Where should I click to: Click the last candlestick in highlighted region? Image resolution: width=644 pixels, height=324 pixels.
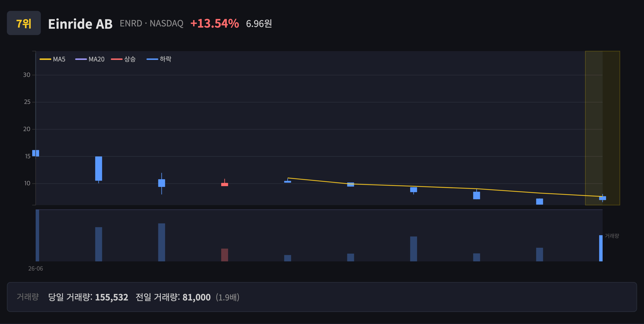(x=602, y=198)
